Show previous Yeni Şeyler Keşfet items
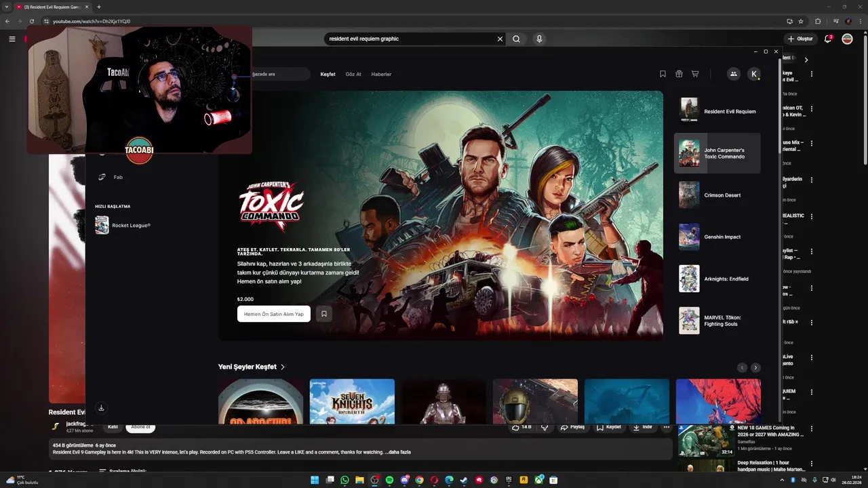 (742, 367)
